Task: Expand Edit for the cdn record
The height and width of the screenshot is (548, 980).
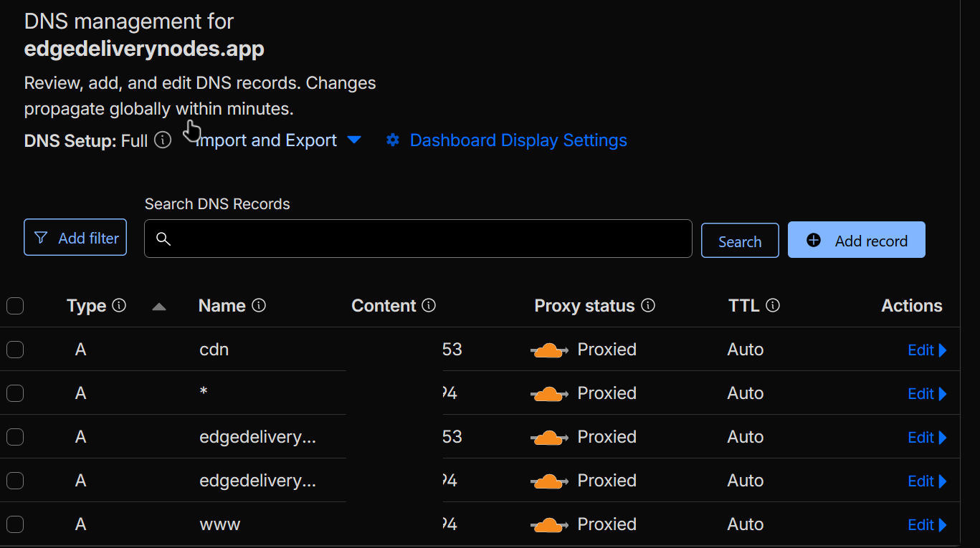Action: (927, 350)
